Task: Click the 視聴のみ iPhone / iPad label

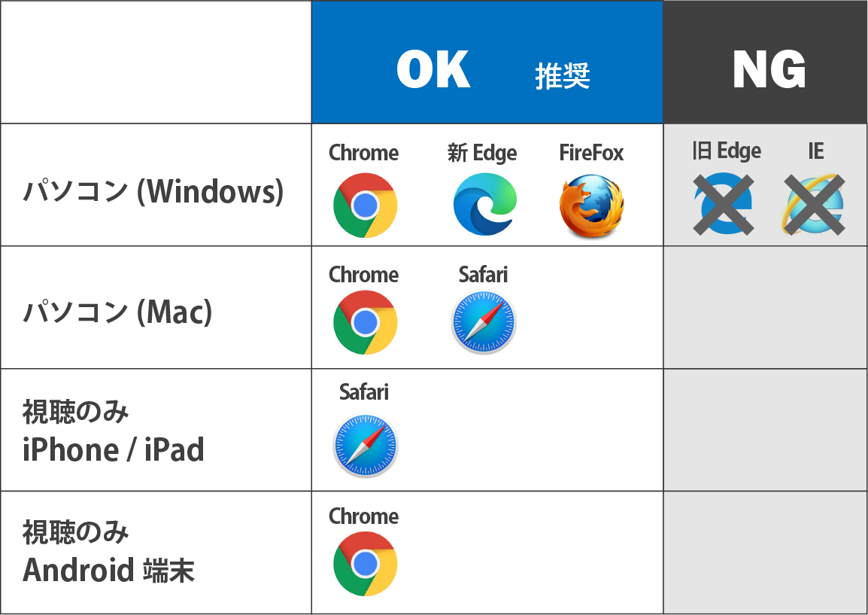Action: pos(114,431)
